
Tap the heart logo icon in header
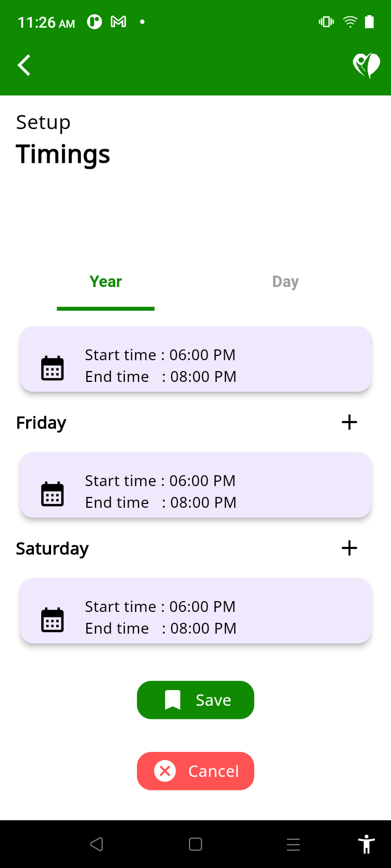(x=366, y=66)
